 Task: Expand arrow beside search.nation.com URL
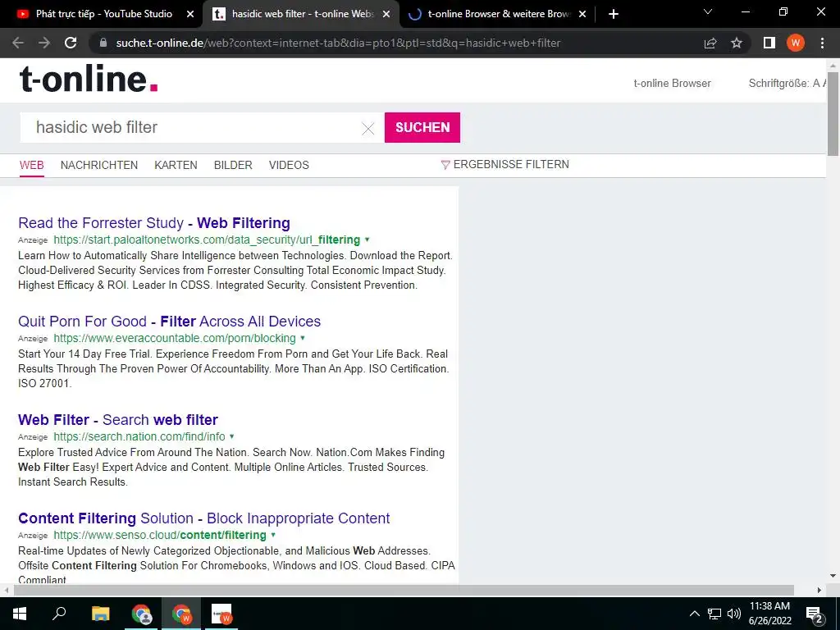(x=232, y=436)
